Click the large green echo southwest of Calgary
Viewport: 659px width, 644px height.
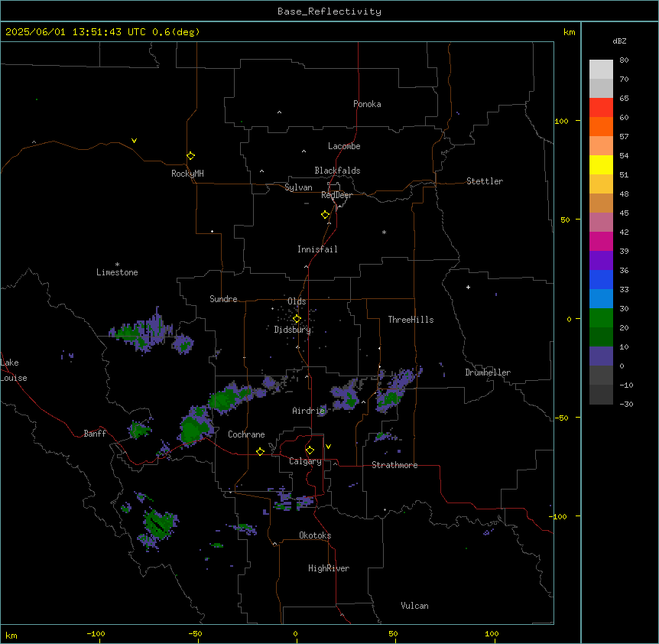[159, 525]
